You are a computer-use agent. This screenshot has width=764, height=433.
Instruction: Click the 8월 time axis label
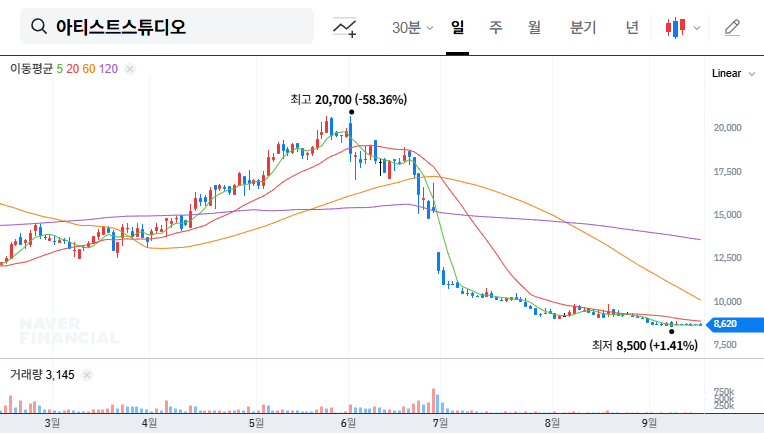(x=552, y=423)
